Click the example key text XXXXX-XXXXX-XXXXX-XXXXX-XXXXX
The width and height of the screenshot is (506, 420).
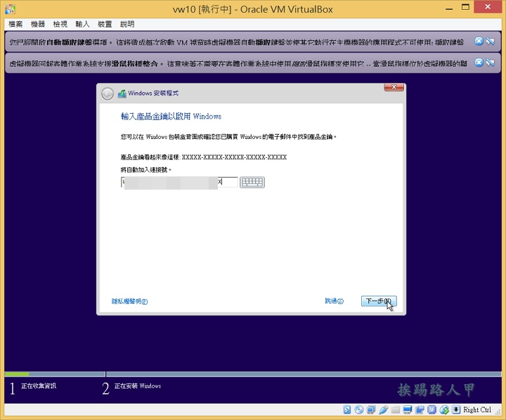[x=234, y=157]
